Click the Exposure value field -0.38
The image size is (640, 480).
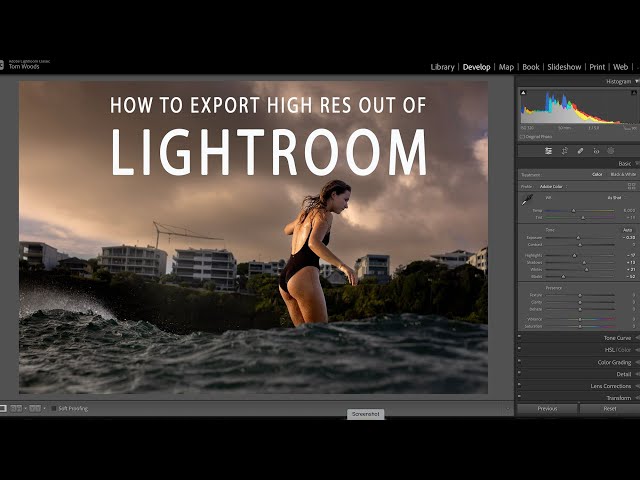click(629, 238)
